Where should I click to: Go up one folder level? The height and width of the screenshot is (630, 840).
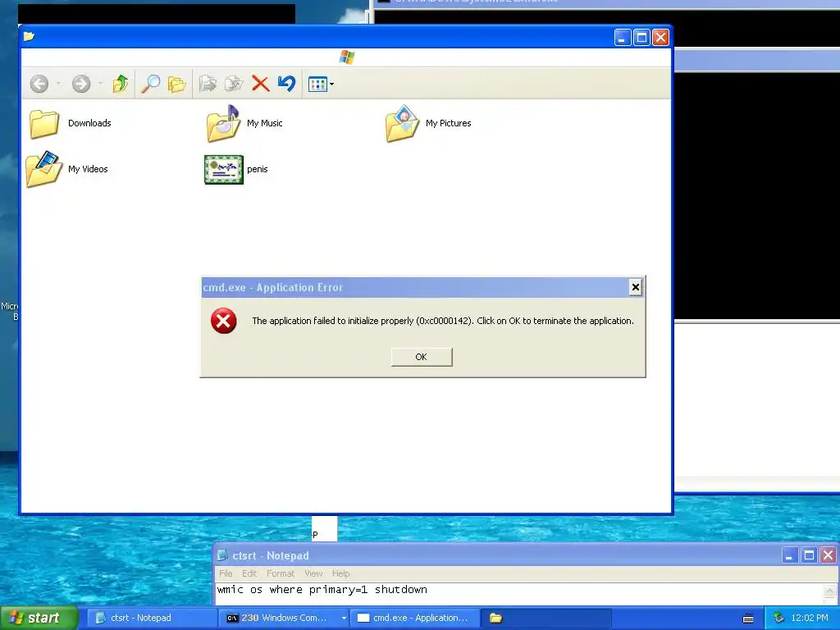tap(120, 84)
